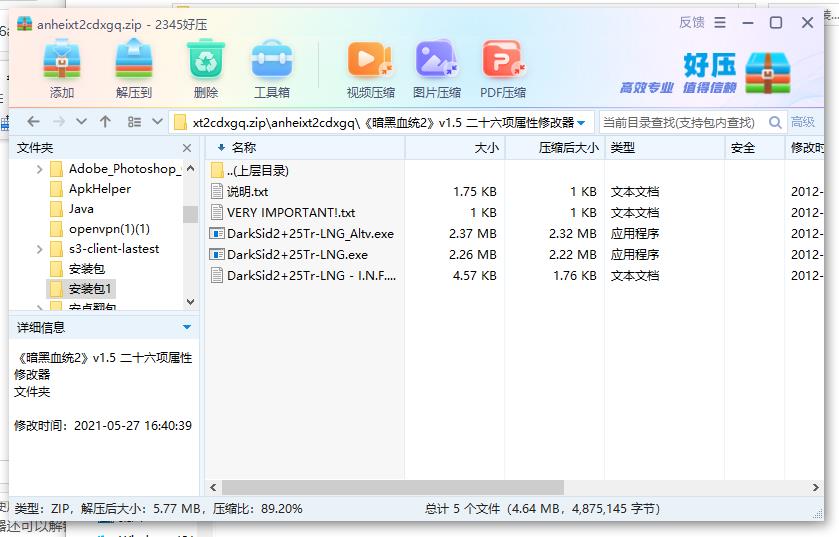Click the 解压到 (Extract to) icon

[134, 59]
